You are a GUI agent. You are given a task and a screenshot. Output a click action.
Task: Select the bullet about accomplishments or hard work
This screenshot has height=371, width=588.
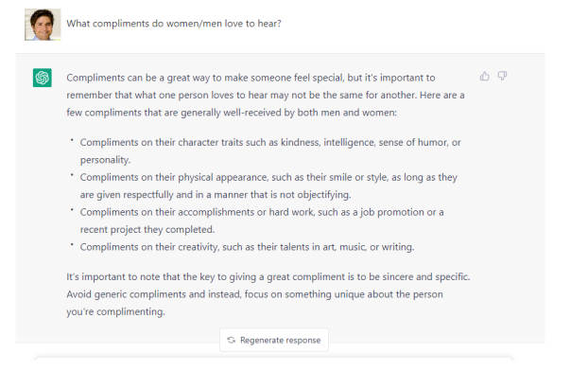point(262,221)
